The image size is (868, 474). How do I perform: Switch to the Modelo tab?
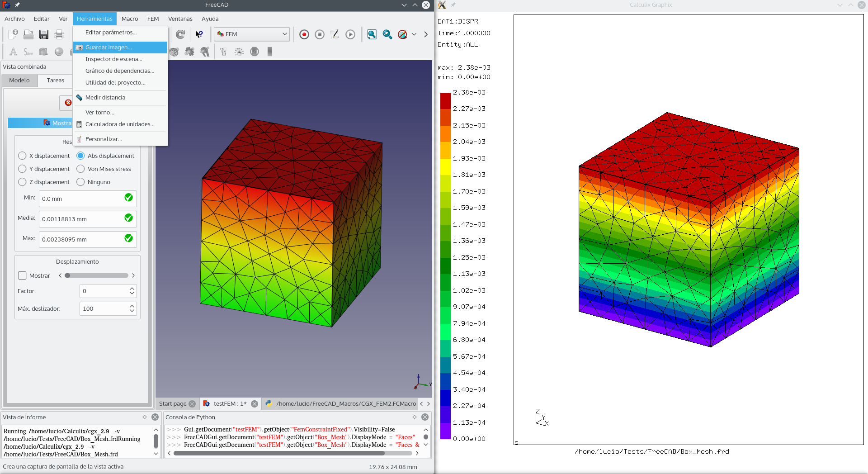(19, 81)
